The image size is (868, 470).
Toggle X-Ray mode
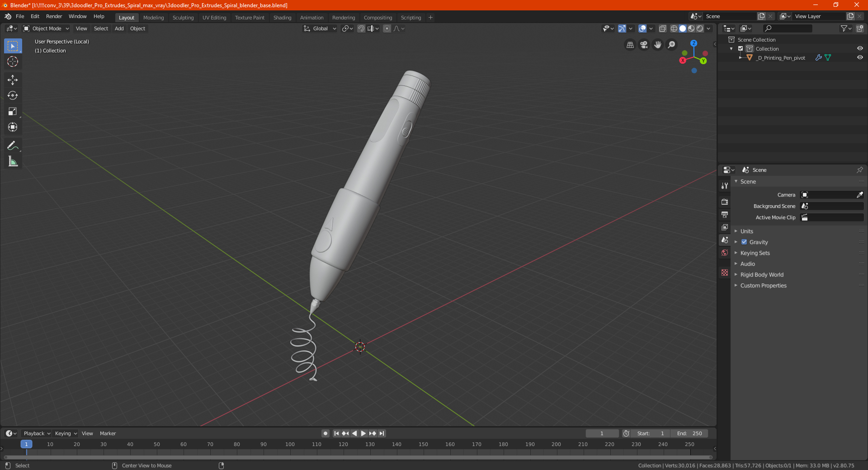point(662,28)
